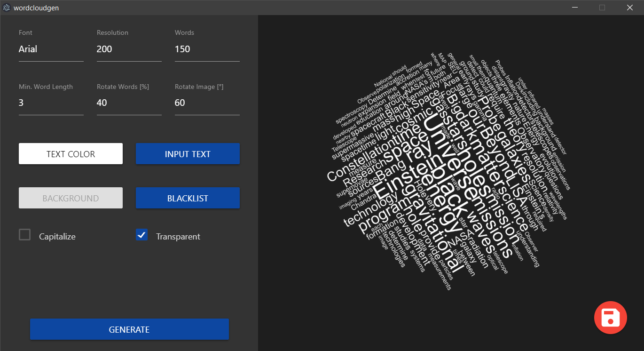The image size is (644, 351).
Task: Enable the Capitalize checkbox
Action: tap(24, 234)
